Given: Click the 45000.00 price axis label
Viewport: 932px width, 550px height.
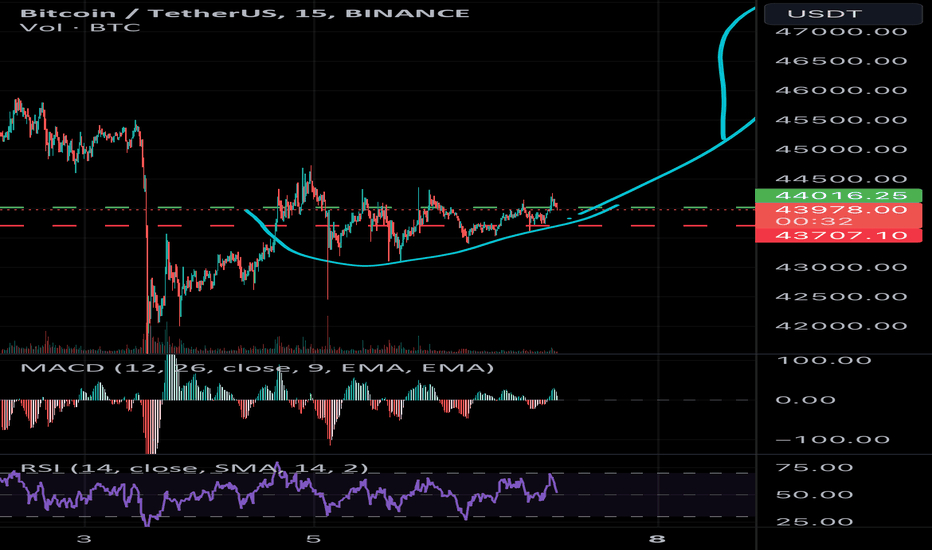Looking at the screenshot, I should 840,149.
